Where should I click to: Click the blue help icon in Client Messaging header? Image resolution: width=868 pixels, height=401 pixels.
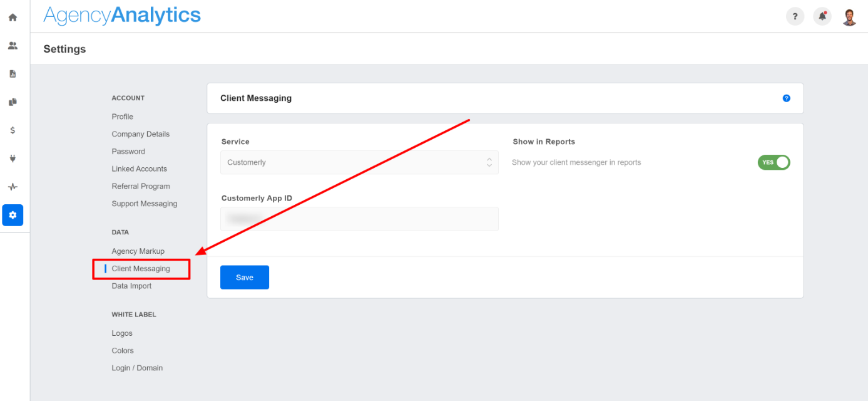[x=786, y=98]
